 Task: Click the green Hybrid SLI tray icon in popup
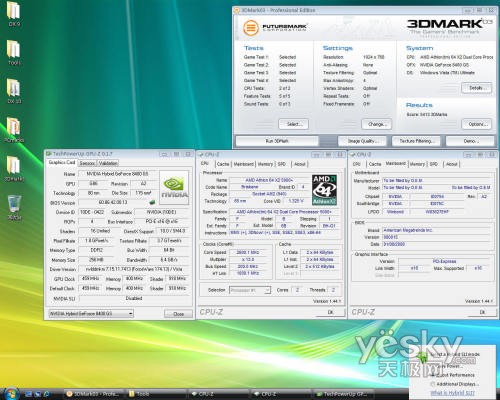(x=424, y=357)
